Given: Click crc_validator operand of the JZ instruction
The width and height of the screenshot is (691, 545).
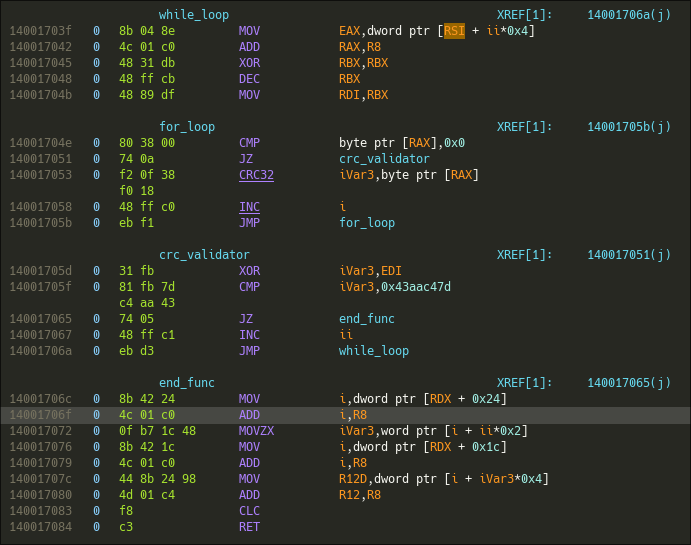Looking at the screenshot, I should (384, 159).
